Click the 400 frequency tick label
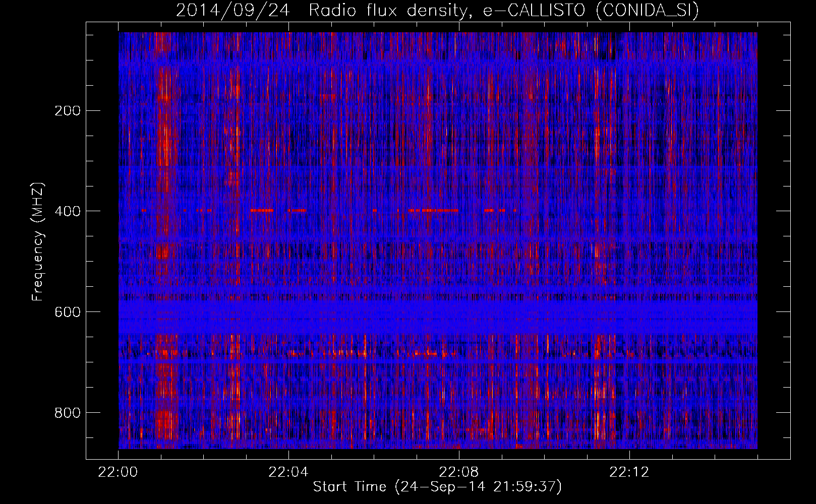The image size is (816, 504). (67, 211)
